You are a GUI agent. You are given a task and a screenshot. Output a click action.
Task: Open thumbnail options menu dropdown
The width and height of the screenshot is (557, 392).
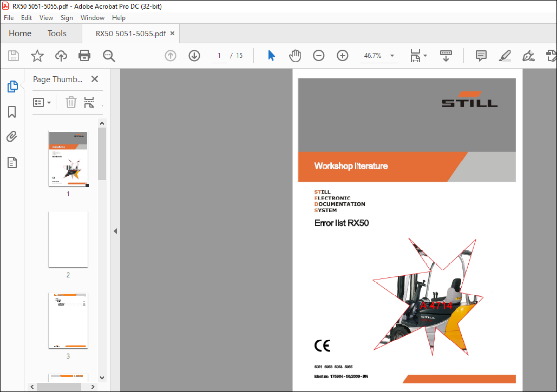pyautogui.click(x=42, y=103)
